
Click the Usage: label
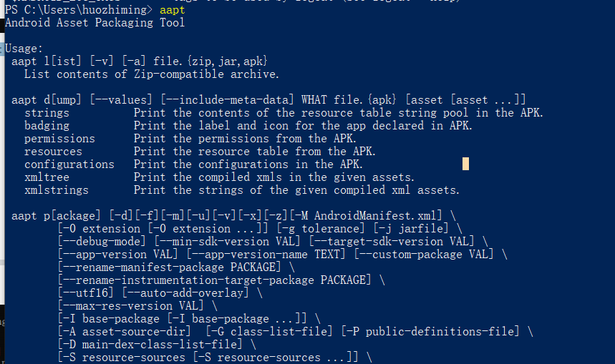click(x=24, y=49)
